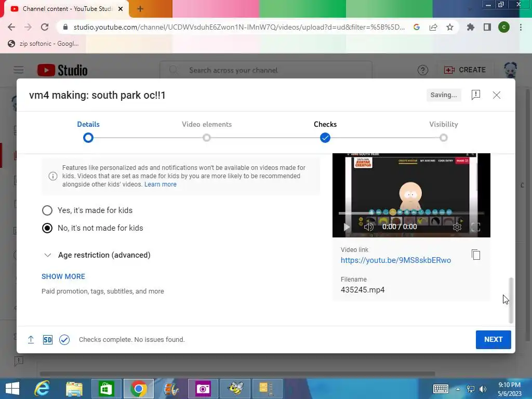This screenshot has height=399, width=532.
Task: Click the Search across your channel field
Action: pos(266,70)
